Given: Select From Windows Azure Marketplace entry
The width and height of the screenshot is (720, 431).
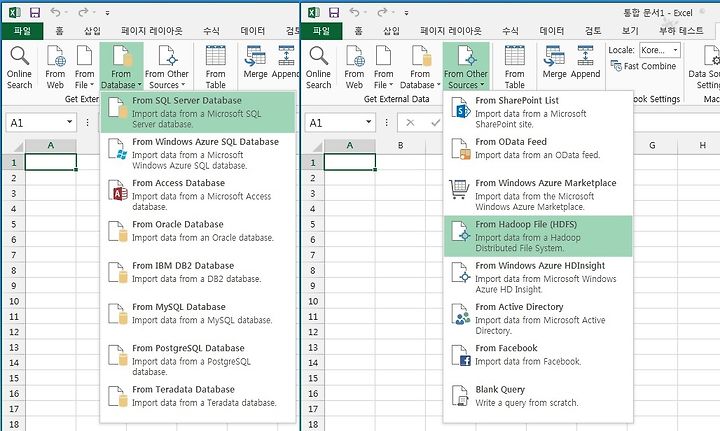Looking at the screenshot, I should [538, 195].
